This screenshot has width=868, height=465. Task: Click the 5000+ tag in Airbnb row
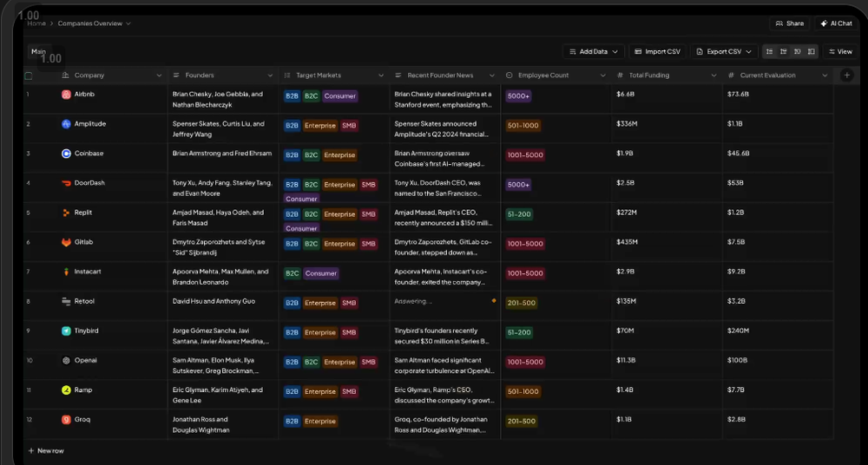point(518,95)
